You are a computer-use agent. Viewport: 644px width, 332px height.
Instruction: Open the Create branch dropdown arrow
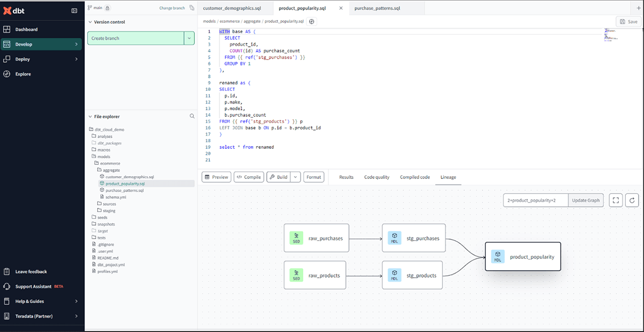(189, 38)
